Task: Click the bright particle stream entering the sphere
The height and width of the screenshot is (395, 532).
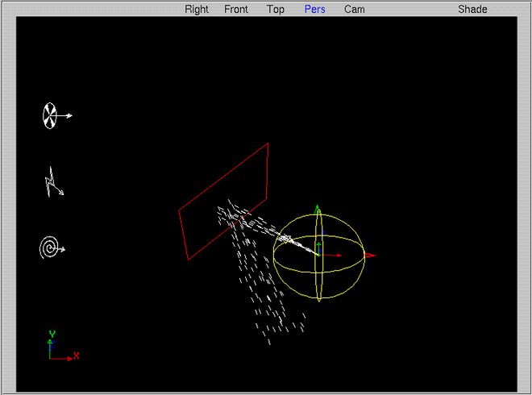Action: point(290,239)
